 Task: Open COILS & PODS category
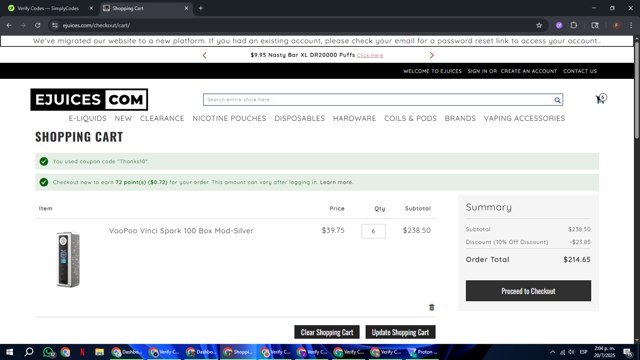pos(410,118)
